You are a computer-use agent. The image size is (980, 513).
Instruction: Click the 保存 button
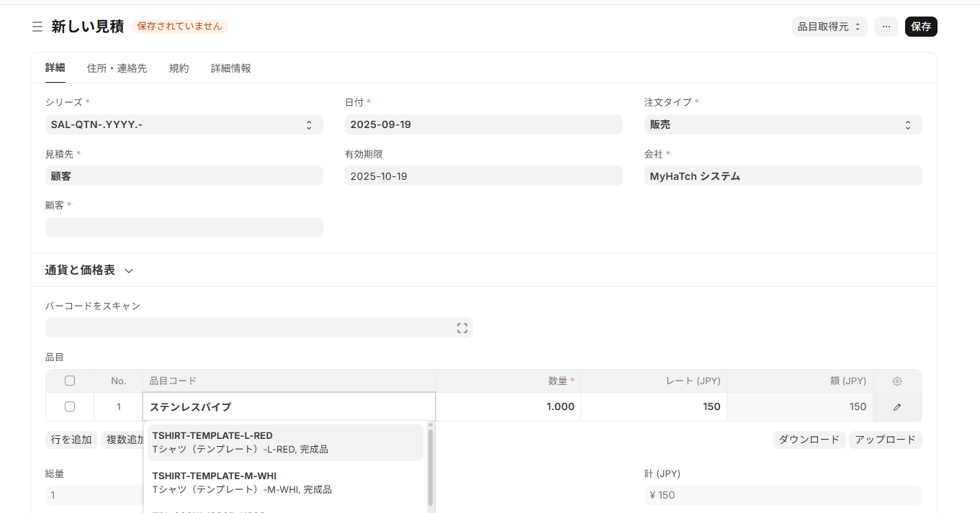(921, 26)
